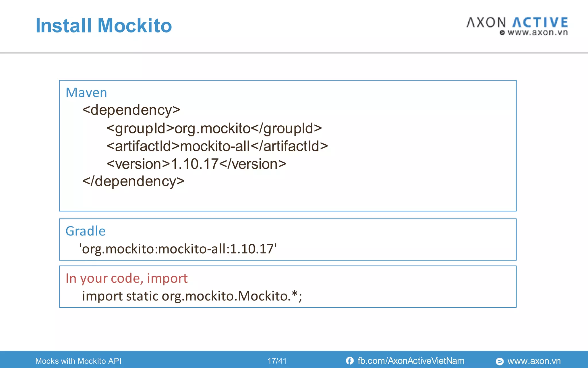Click the groupId org.mockito line

(x=214, y=128)
